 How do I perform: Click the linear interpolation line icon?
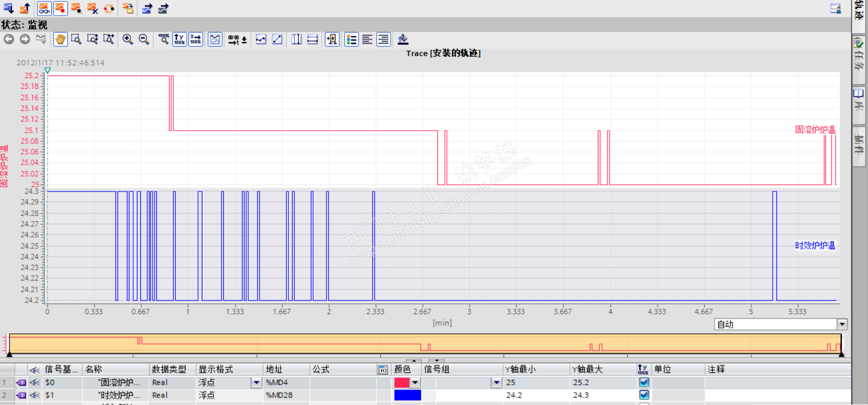(x=277, y=39)
